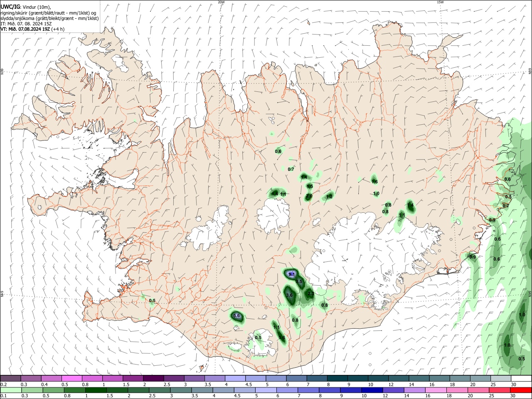Pick the light pink 16–18 rain swatch
This screenshot has width=532, height=399.
coord(436,390)
